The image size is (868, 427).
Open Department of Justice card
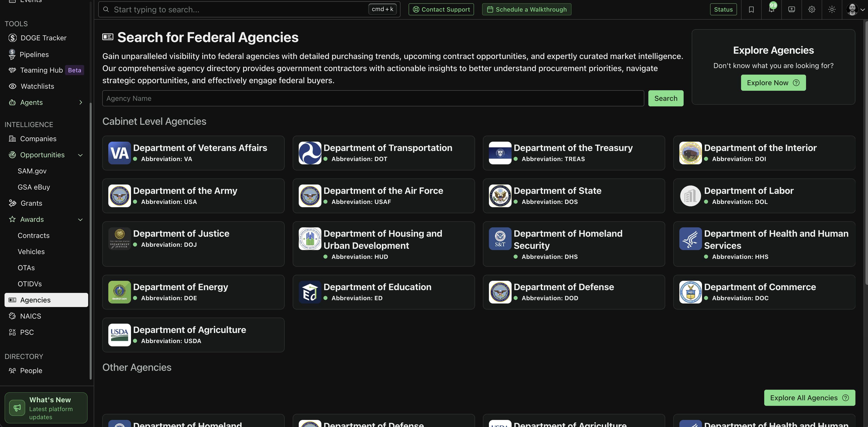(x=193, y=244)
